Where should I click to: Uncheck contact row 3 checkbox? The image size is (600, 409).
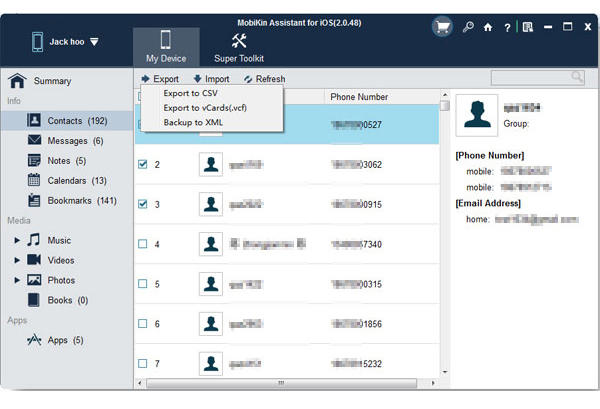coord(142,204)
